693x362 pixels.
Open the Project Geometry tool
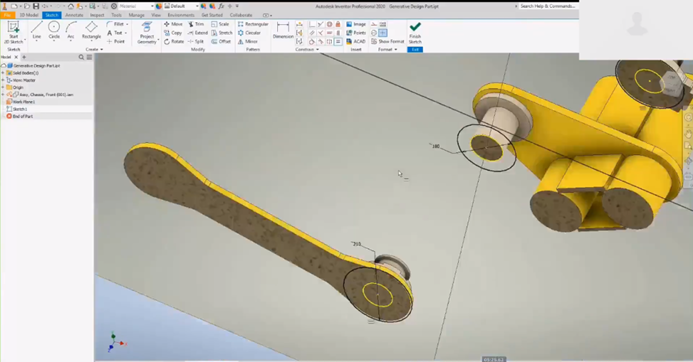(x=147, y=33)
